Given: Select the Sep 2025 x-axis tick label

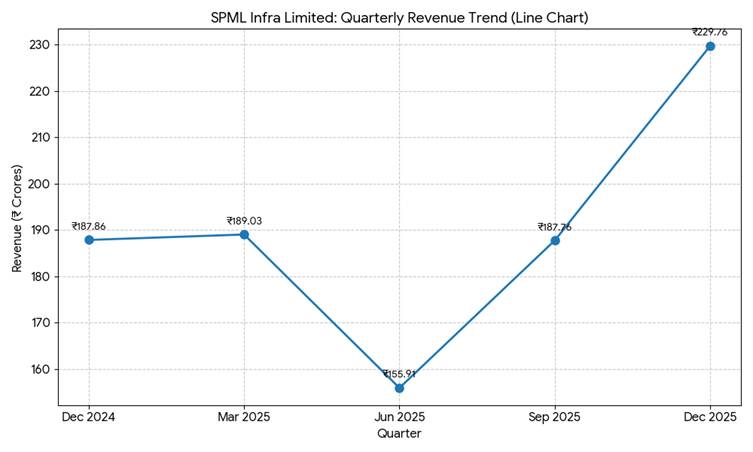Looking at the screenshot, I should click(x=555, y=417).
